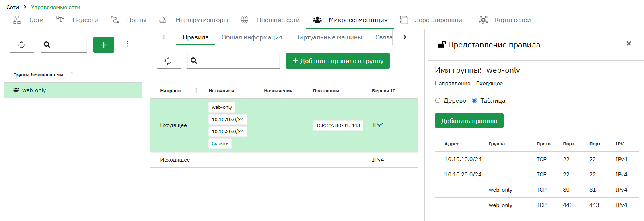Open the Зеркалирование tab
The width and height of the screenshot is (644, 221).
pos(433,20)
